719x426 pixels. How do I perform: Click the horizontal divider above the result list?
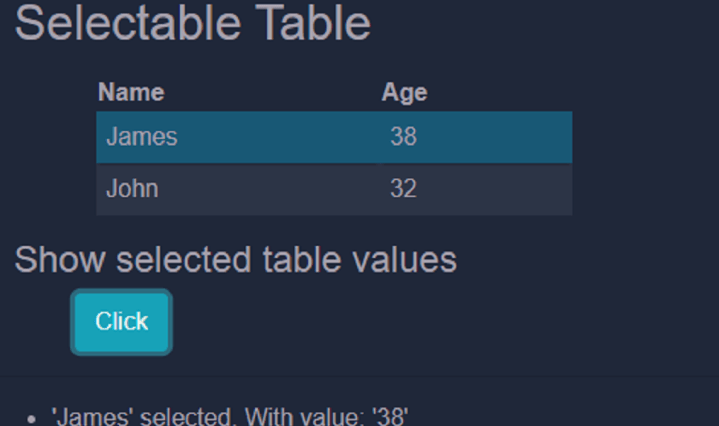[359, 376]
